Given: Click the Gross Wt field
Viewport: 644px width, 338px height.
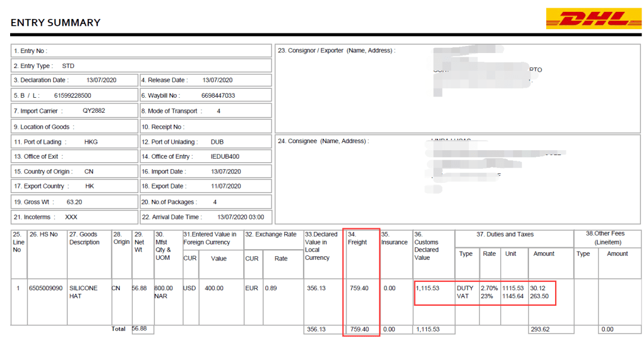Looking at the screenshot, I should pos(74,202).
